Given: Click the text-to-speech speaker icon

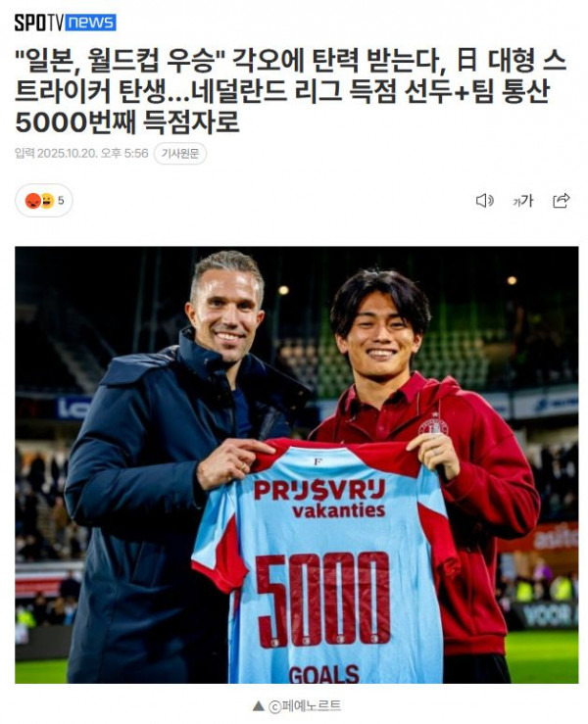Looking at the screenshot, I should point(484,201).
